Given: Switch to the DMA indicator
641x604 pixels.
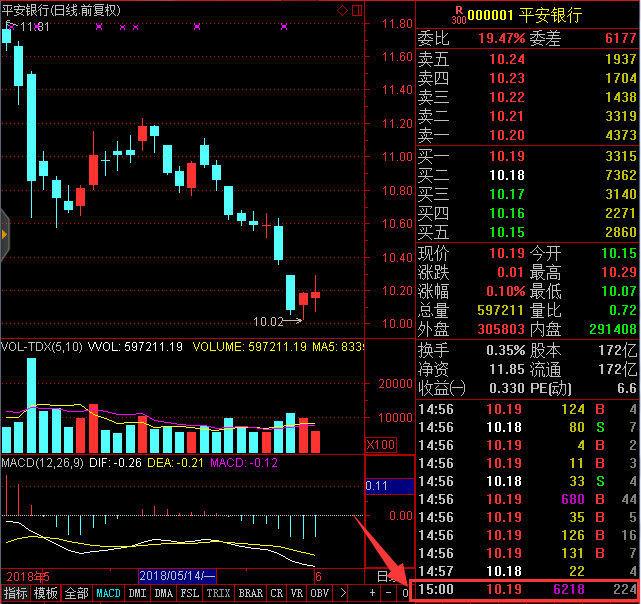Looking at the screenshot, I should click(x=164, y=593).
